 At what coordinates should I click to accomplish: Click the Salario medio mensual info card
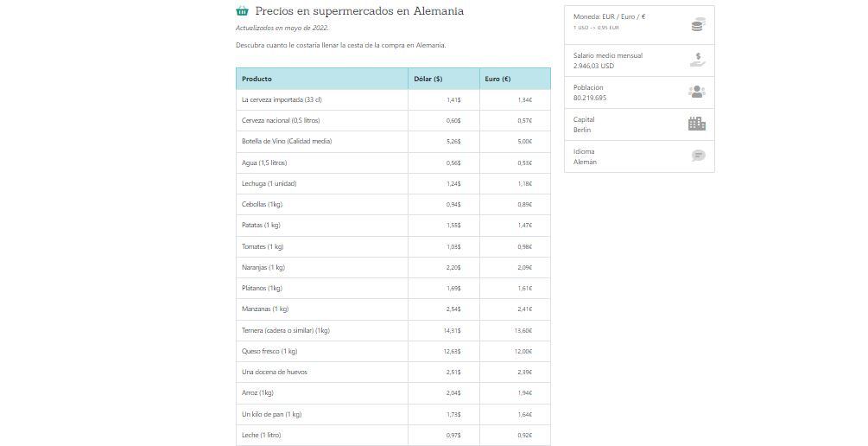tap(639, 61)
